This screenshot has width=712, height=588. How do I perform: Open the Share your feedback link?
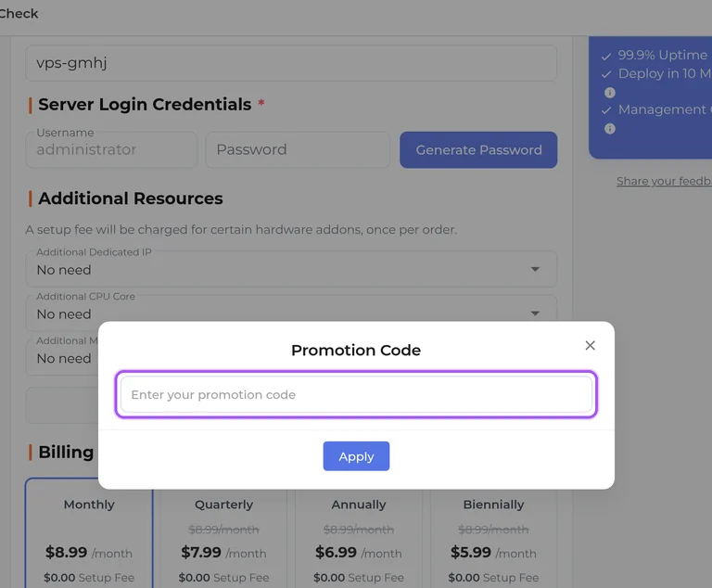(x=664, y=181)
